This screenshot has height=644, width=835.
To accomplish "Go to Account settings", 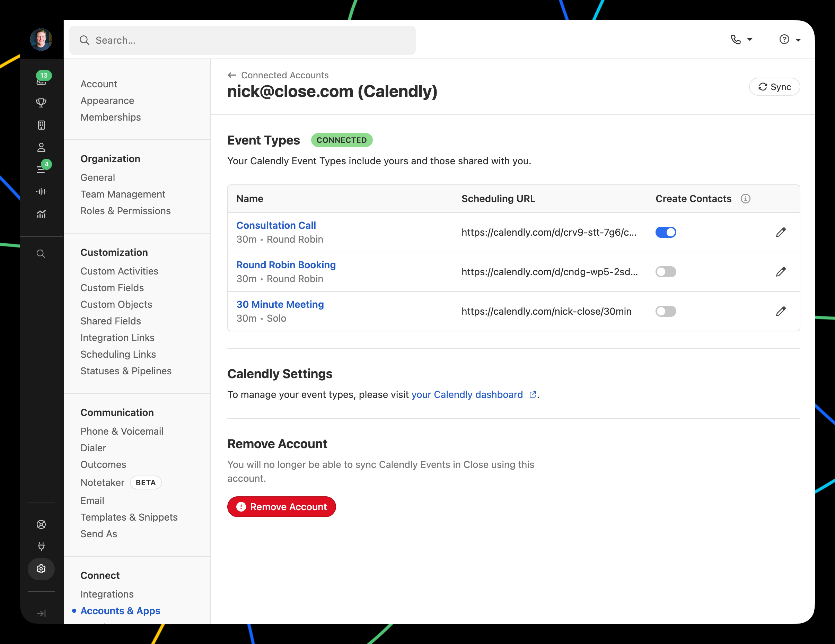I will (x=99, y=84).
